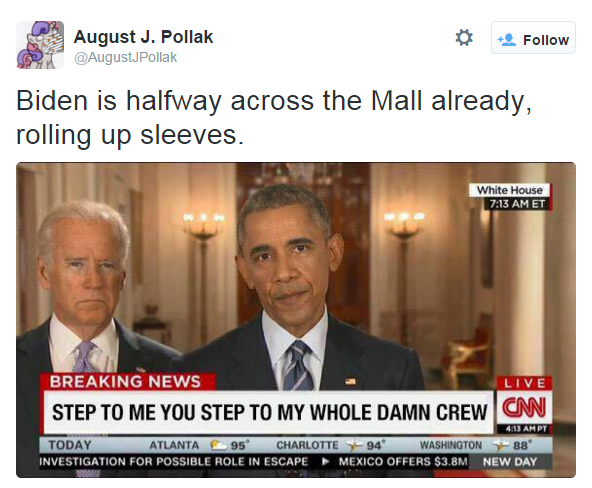The height and width of the screenshot is (488, 592).
Task: Click the LIVE badge above CNN
Action: pyautogui.click(x=525, y=383)
